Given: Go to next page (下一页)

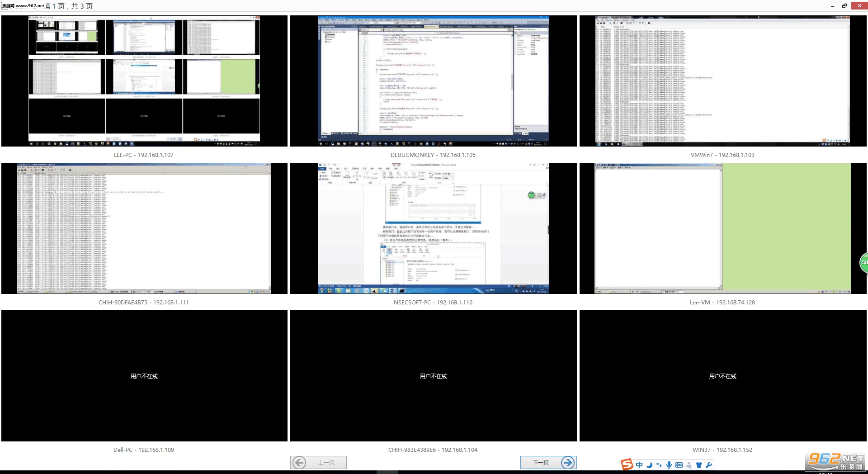Looking at the screenshot, I should point(548,462).
